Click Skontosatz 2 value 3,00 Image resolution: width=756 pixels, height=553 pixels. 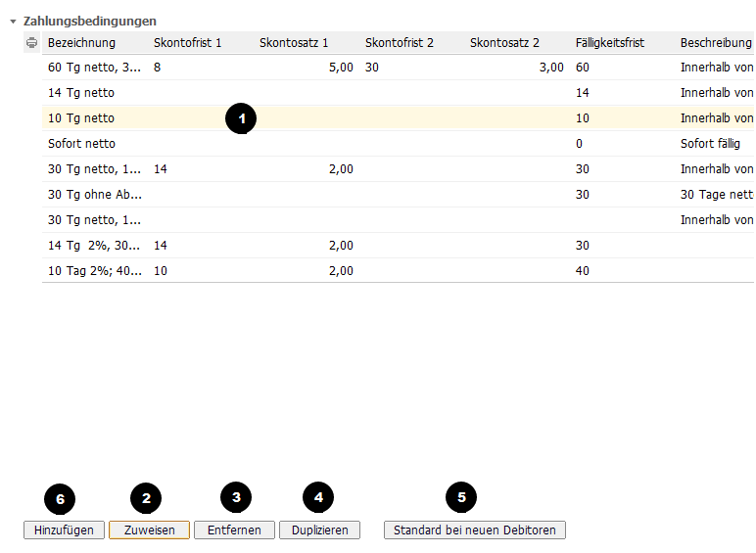[551, 68]
